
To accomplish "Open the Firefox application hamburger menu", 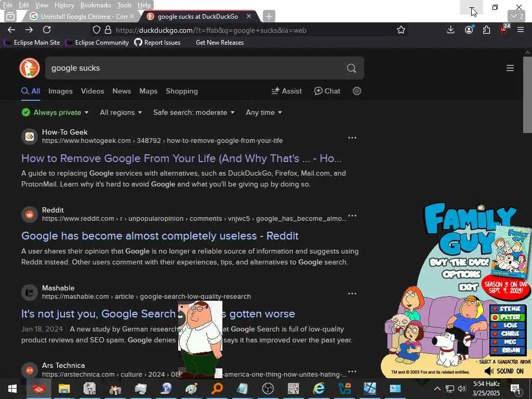I will click(521, 30).
